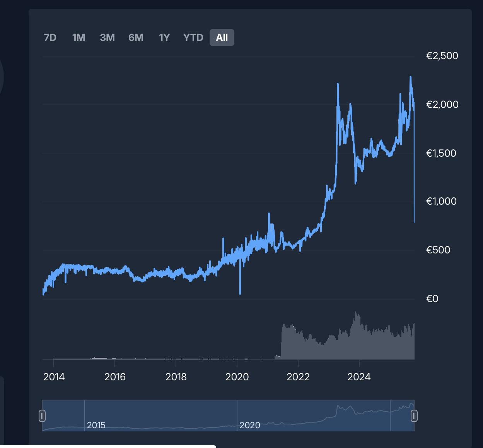The width and height of the screenshot is (483, 448).
Task: Click the €500 price axis label
Action: pos(438,250)
